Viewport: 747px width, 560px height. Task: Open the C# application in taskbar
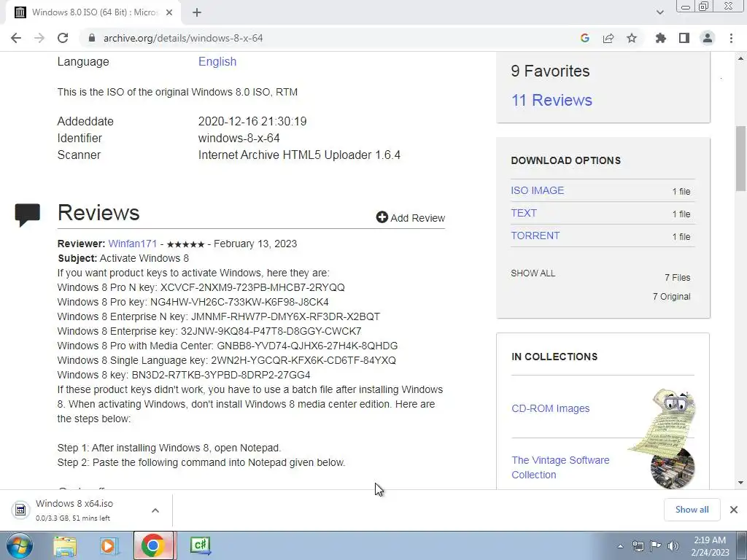200,545
